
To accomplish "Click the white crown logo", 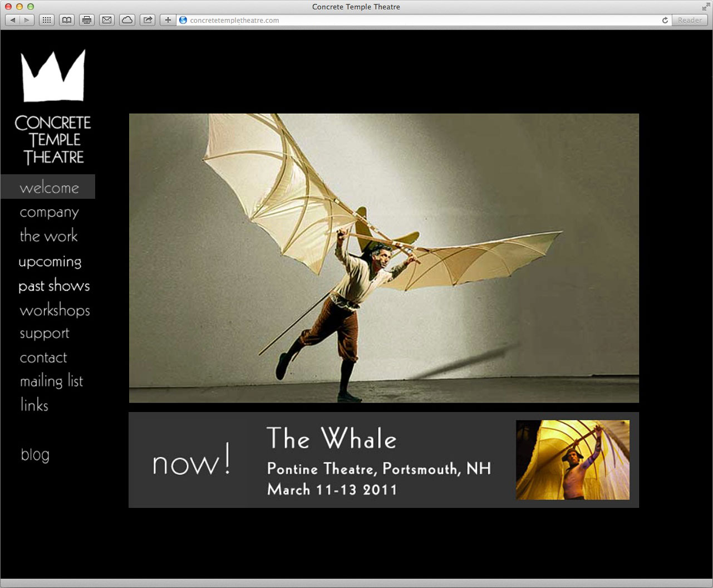I will pyautogui.click(x=53, y=77).
